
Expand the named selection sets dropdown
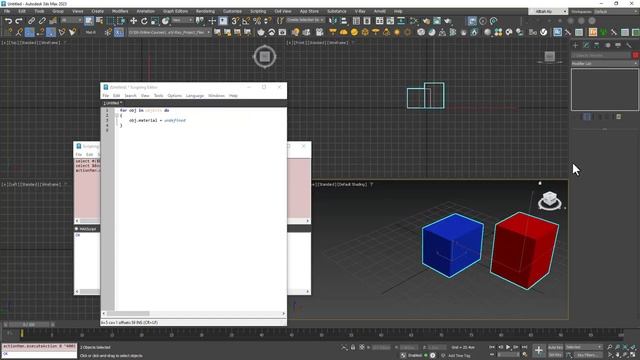(x=305, y=20)
